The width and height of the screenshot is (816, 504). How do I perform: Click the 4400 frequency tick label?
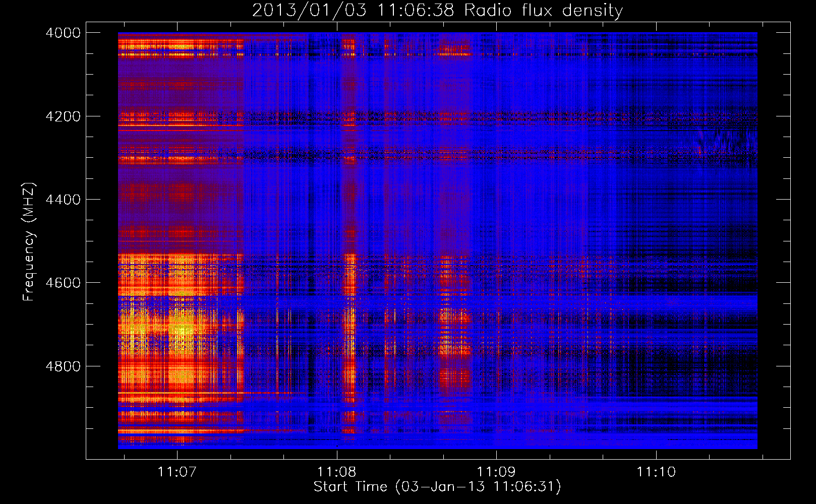coord(63,200)
